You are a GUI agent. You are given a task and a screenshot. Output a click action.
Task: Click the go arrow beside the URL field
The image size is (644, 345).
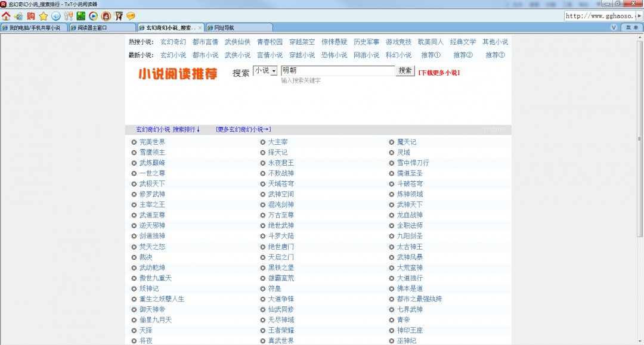click(640, 16)
